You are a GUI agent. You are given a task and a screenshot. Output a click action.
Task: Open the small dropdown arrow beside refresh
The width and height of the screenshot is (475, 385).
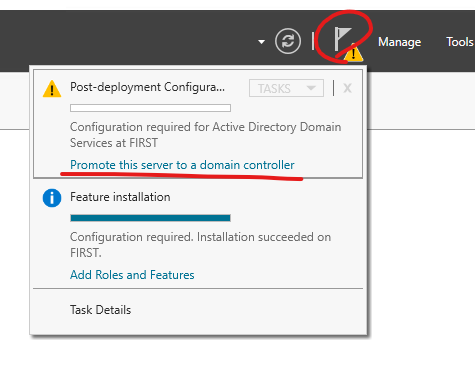[x=262, y=42]
